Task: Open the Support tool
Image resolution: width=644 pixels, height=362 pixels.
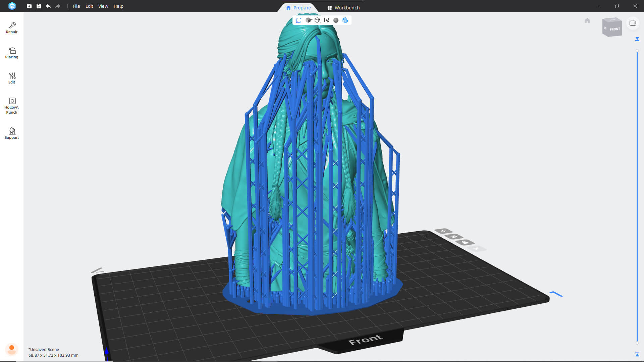Action: click(12, 133)
